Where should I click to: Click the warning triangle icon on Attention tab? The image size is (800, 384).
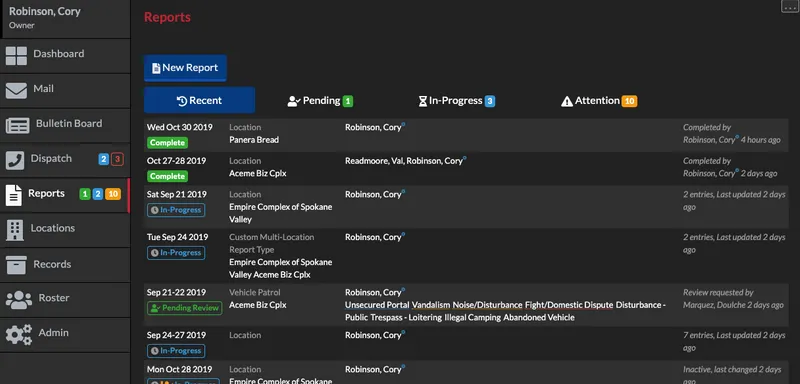pos(567,101)
